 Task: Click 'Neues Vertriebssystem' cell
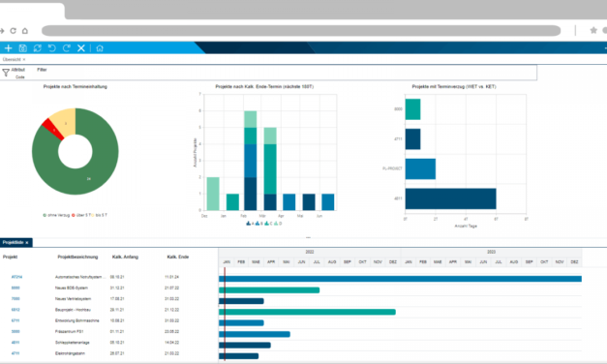[73, 298]
